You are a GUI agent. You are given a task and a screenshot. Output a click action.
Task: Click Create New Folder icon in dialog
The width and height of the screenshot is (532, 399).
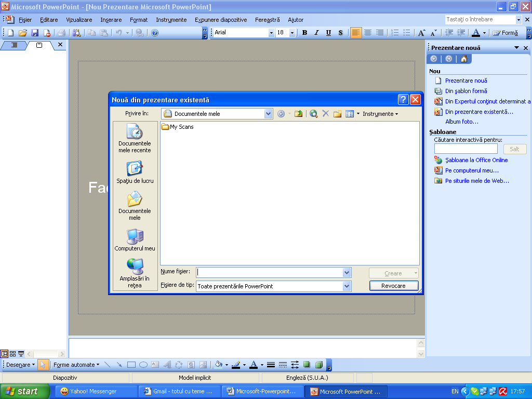tap(337, 114)
